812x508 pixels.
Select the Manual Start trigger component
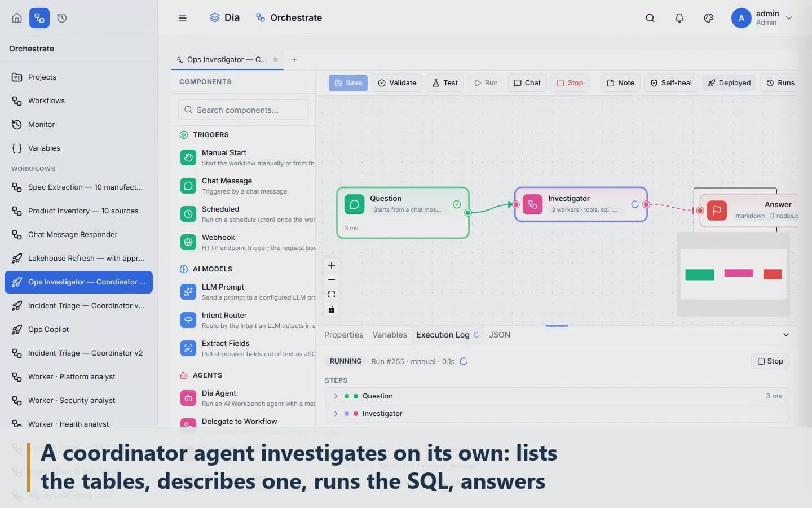247,157
